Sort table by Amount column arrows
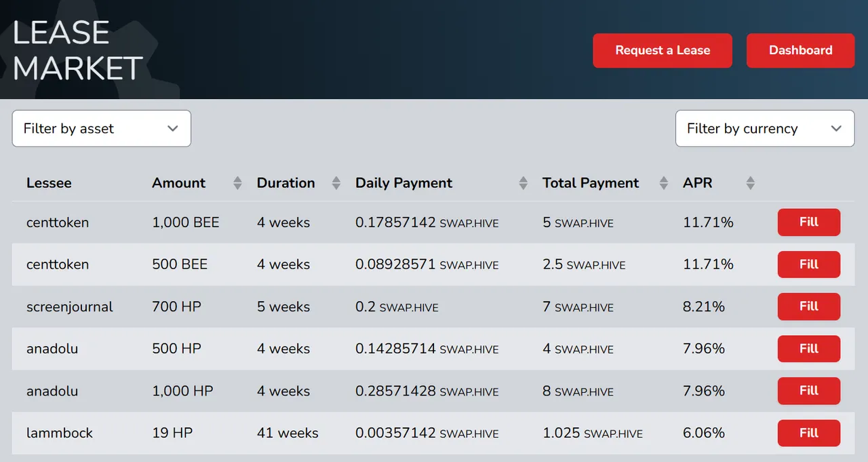The image size is (868, 462). pos(237,183)
